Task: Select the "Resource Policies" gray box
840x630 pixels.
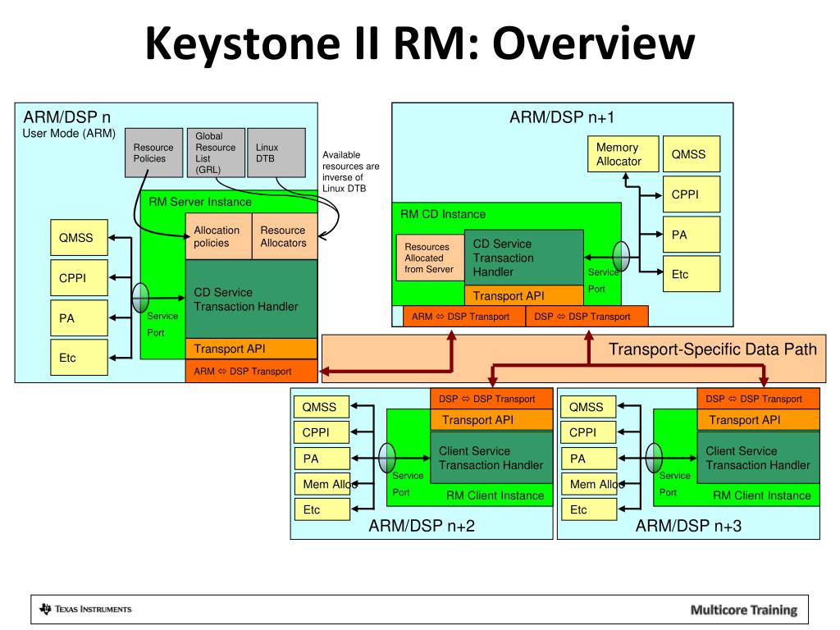Action: pyautogui.click(x=153, y=153)
